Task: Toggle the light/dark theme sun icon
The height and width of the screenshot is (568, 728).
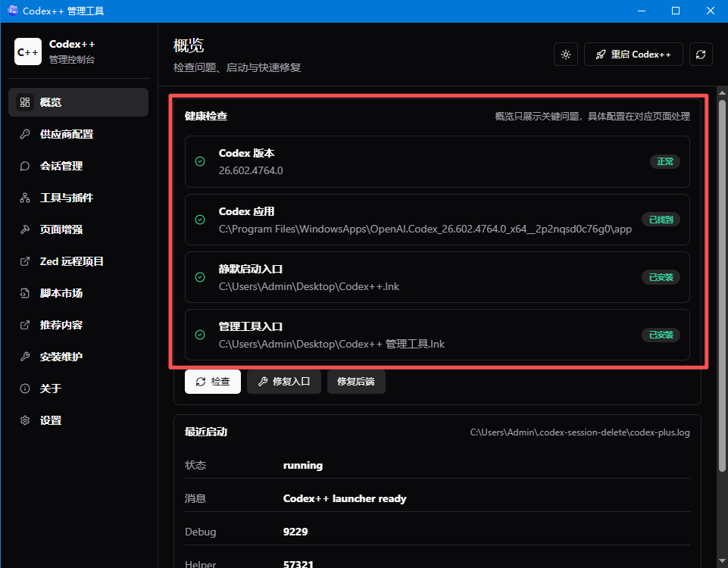Action: tap(565, 55)
